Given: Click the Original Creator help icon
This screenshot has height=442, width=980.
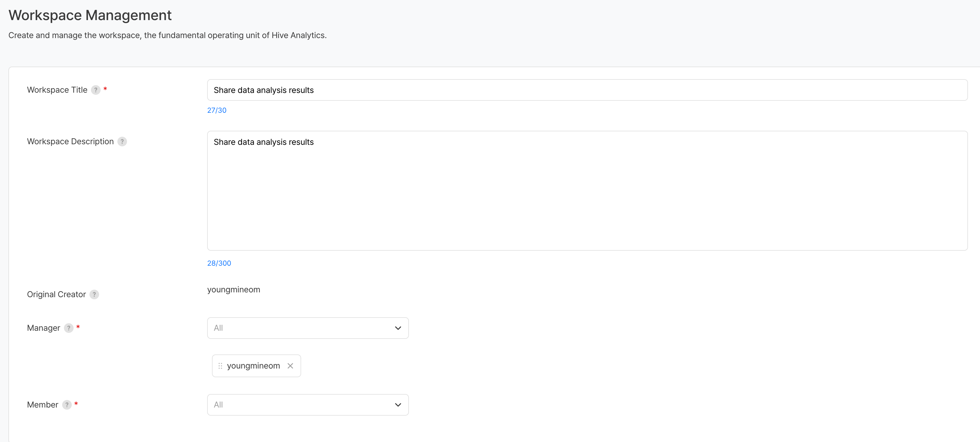Looking at the screenshot, I should coord(94,294).
